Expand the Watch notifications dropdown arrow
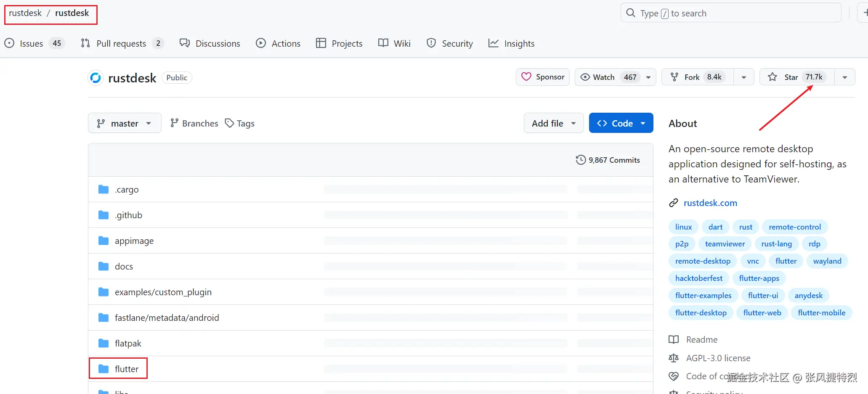This screenshot has width=868, height=394. [648, 77]
